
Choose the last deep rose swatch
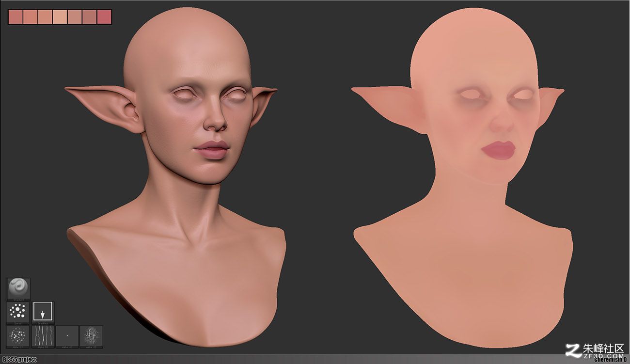point(104,17)
